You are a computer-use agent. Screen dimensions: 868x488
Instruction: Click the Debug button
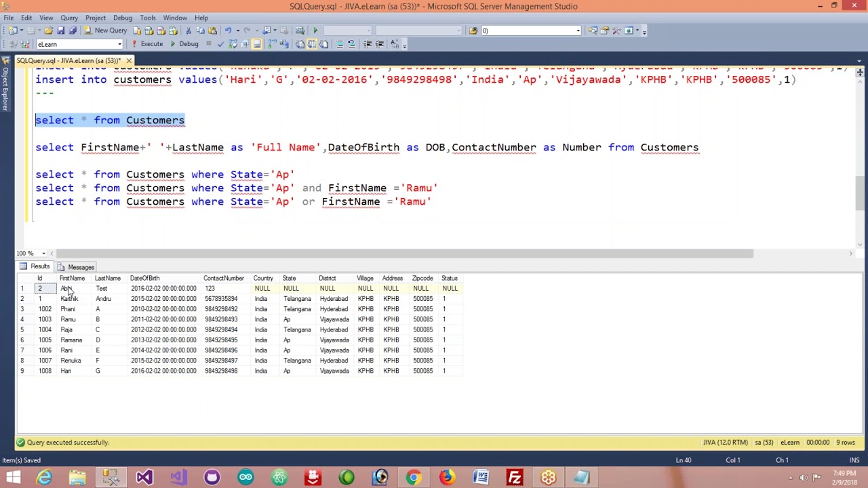coord(184,44)
